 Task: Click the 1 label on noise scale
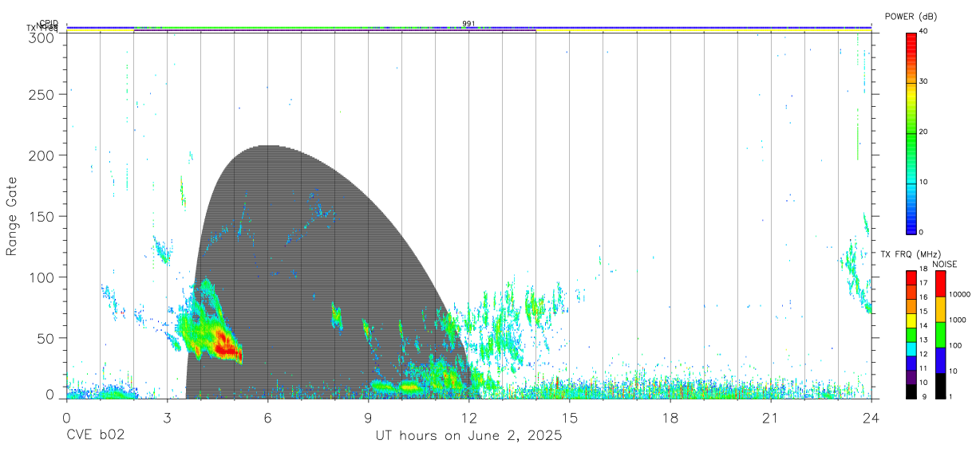click(x=951, y=396)
